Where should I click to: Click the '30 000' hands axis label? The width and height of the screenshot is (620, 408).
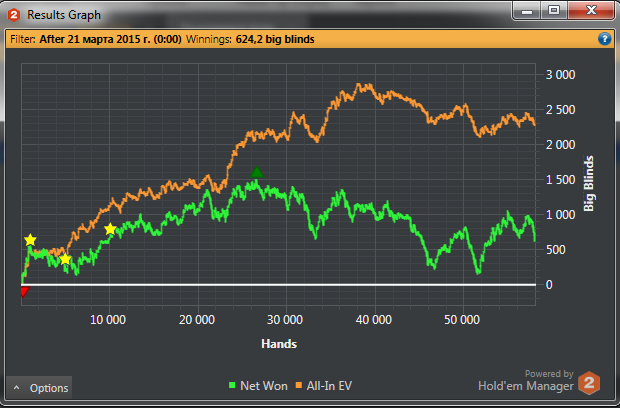click(x=285, y=319)
